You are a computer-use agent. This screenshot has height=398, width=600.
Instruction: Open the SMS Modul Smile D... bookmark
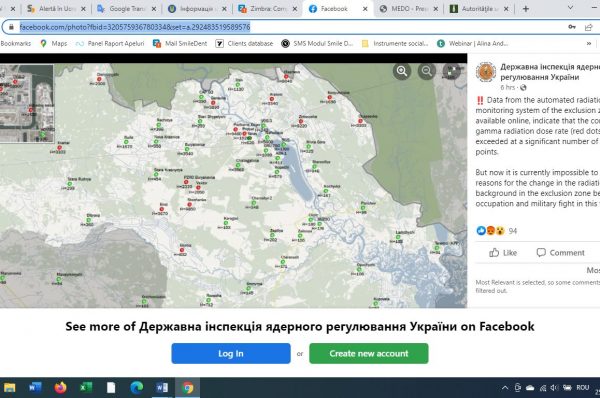coord(317,44)
